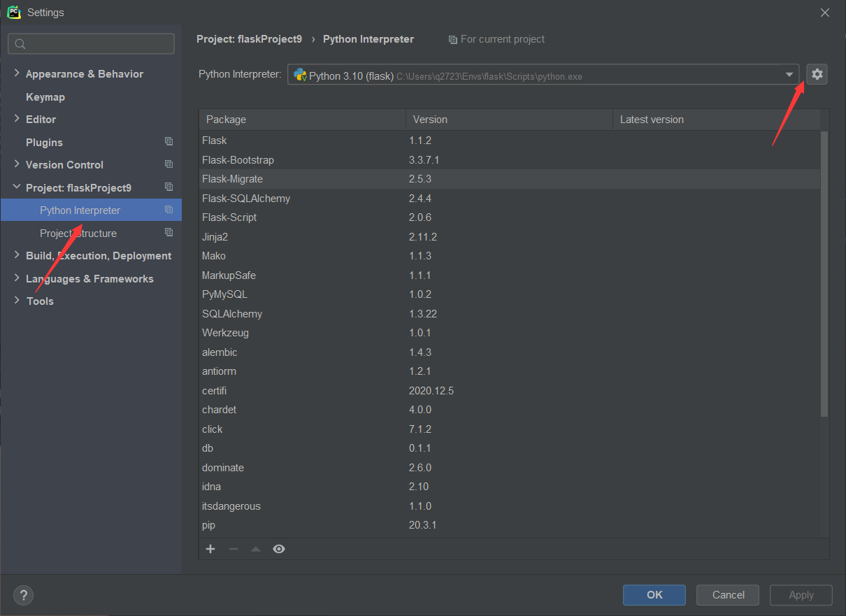Click the Python logo in interpreter field
846x616 pixels.
click(x=300, y=76)
